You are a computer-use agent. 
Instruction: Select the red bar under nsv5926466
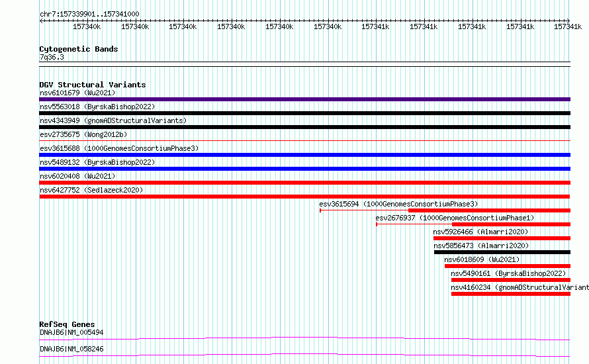[502, 238]
